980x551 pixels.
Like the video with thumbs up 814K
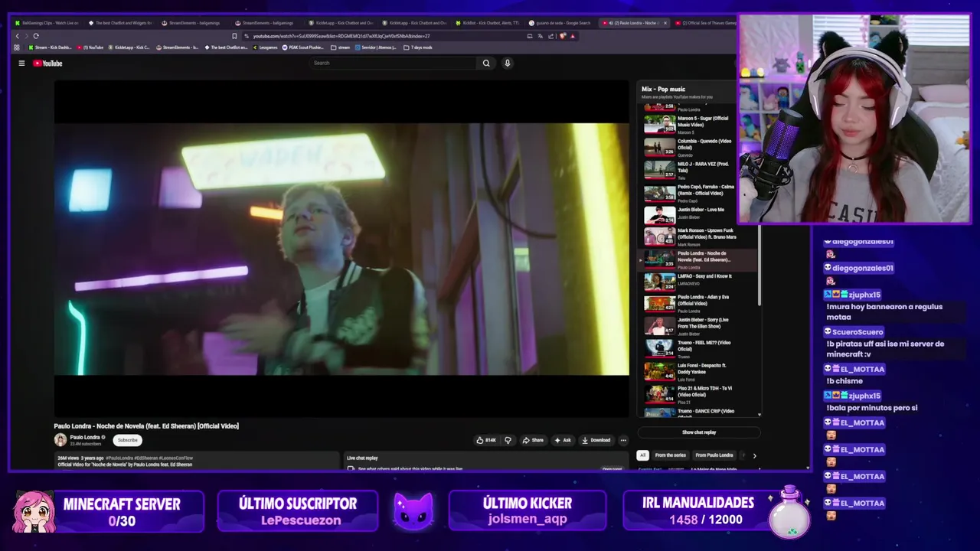[x=486, y=440]
